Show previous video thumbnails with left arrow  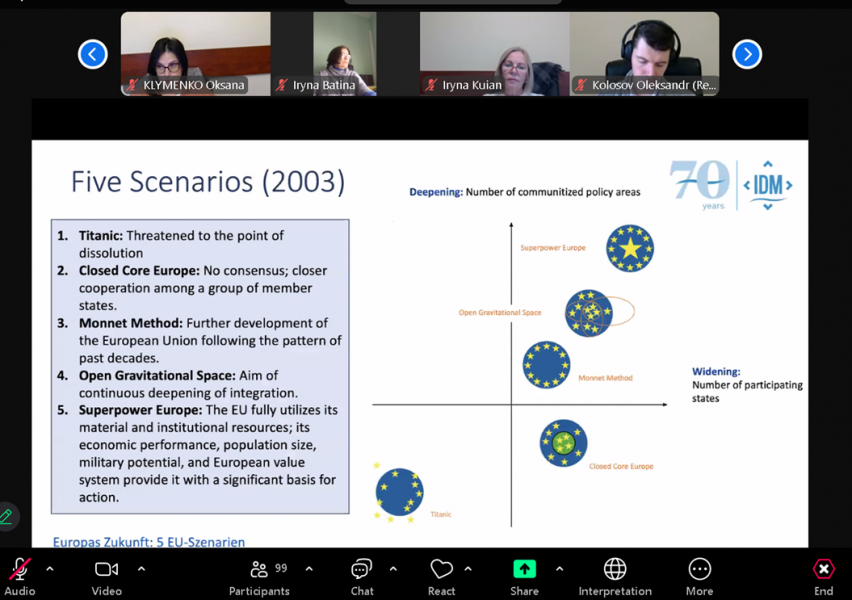tap(93, 54)
